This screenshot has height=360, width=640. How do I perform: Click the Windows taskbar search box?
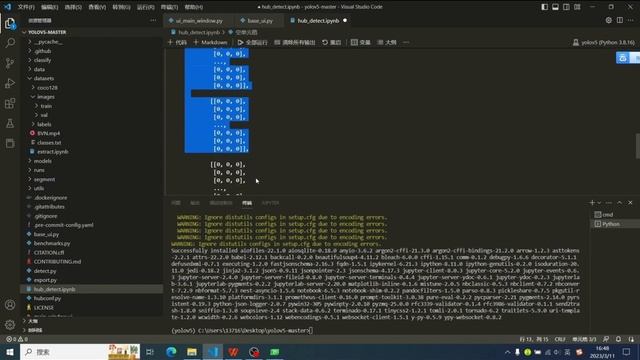[80, 352]
